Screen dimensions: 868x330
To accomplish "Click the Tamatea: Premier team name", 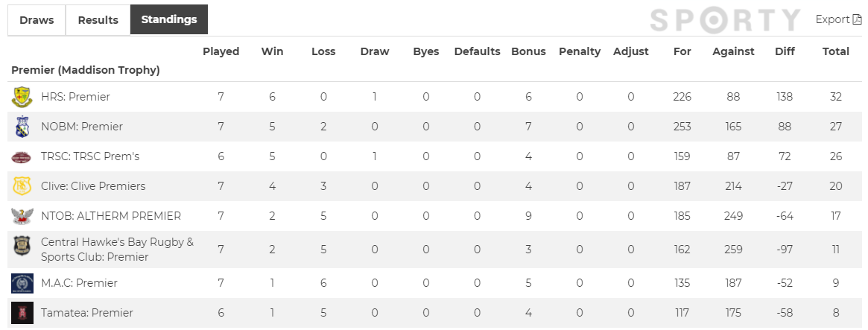I will click(x=86, y=313).
